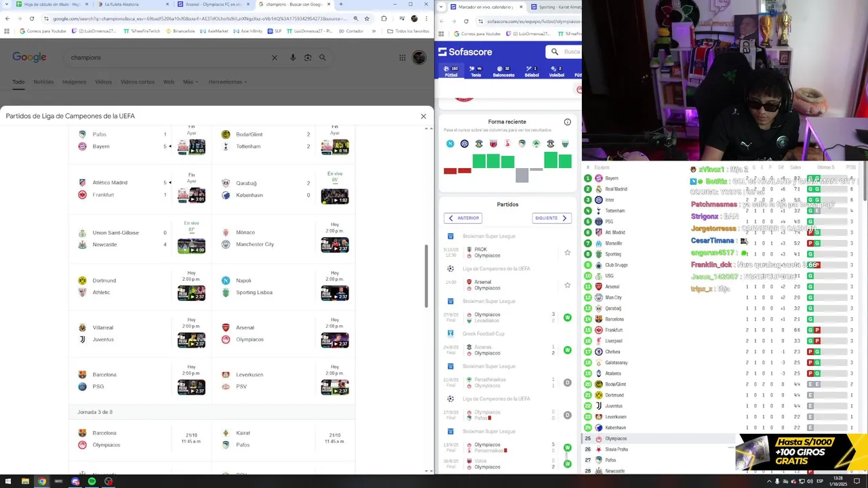Select the Tenis sport tab
This screenshot has width=868, height=488.
tap(476, 71)
